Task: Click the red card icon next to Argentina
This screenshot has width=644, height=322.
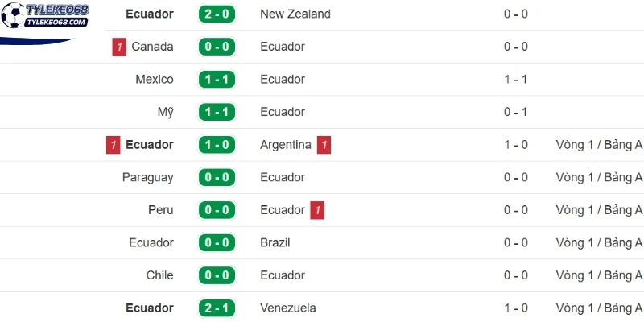Action: (324, 145)
